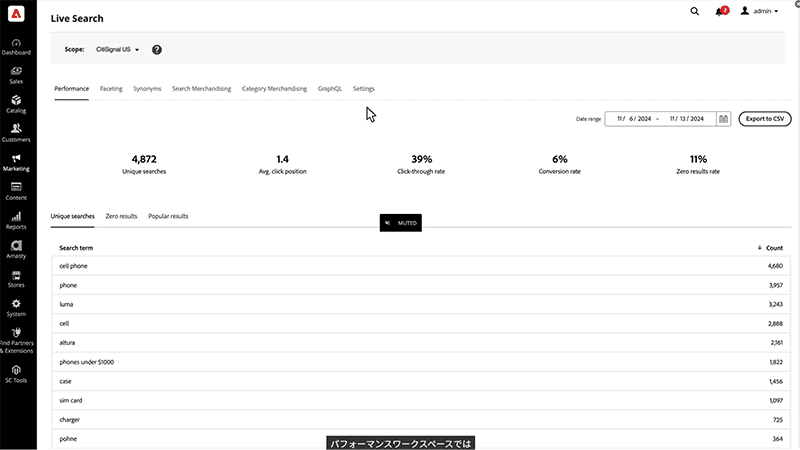
Task: Click the search magnifier icon
Action: point(695,11)
